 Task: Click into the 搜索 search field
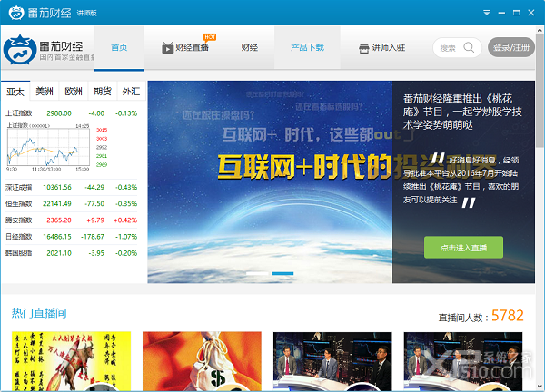[449, 48]
